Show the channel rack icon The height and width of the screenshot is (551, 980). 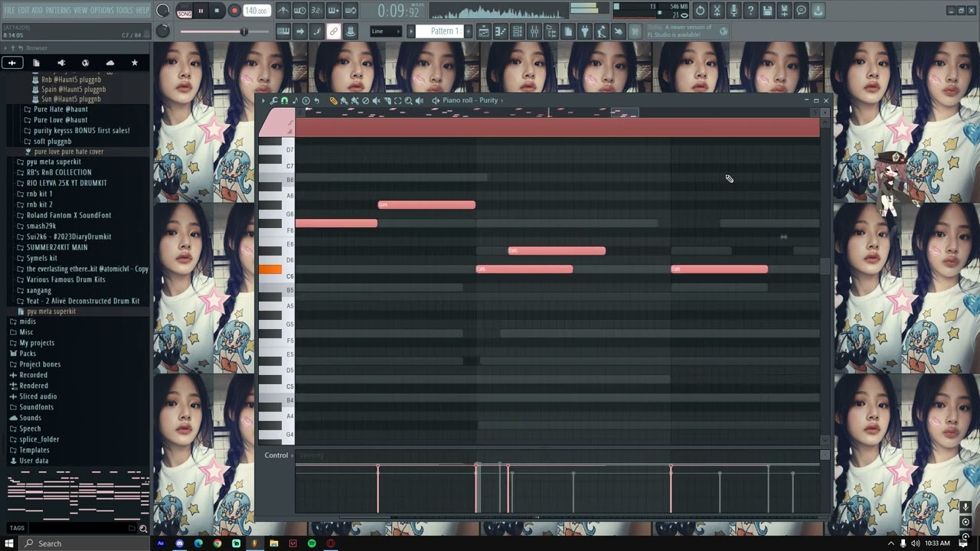pos(518,31)
